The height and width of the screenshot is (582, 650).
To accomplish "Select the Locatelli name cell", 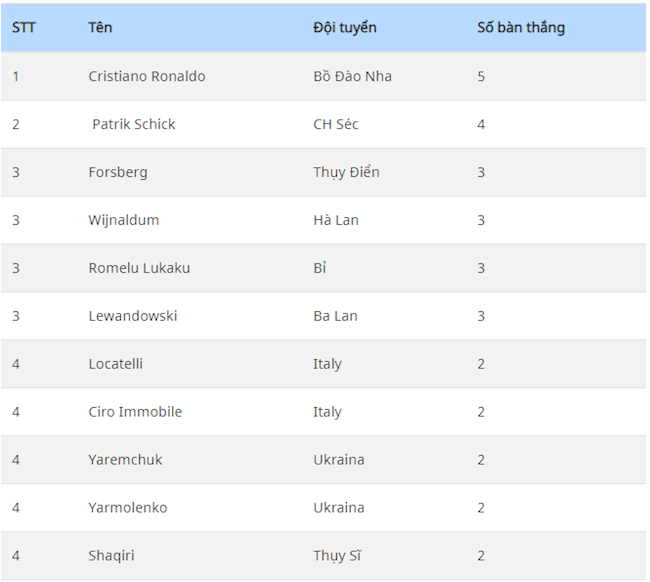I will (116, 364).
